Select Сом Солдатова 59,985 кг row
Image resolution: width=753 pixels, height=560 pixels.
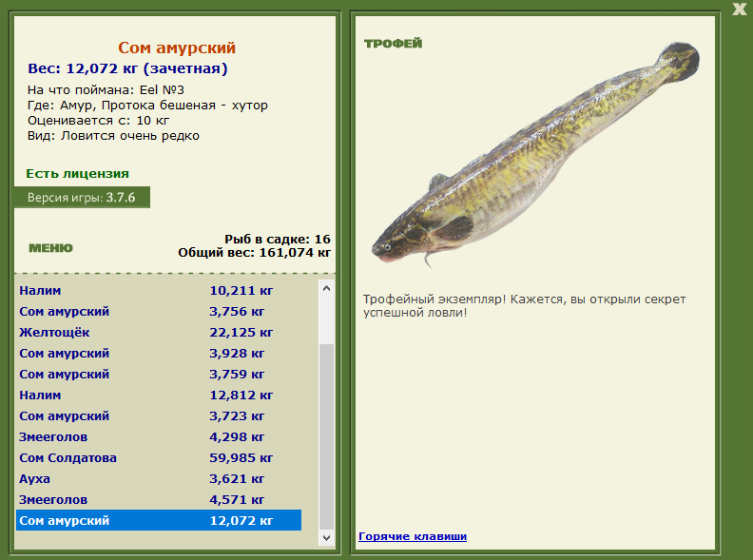coord(159,457)
